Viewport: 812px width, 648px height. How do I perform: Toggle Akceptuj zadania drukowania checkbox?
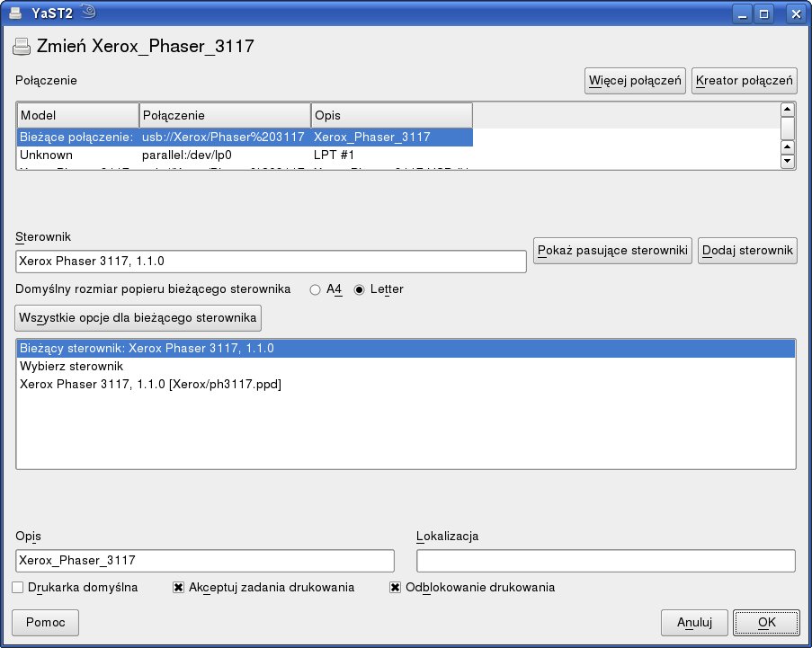(179, 588)
